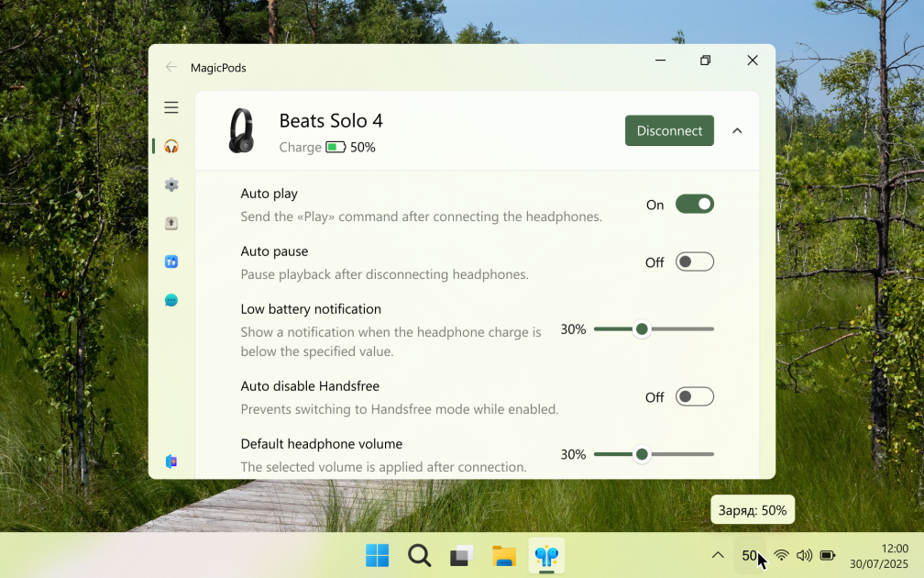
Task: Click the Auto play label
Action: tap(269, 194)
